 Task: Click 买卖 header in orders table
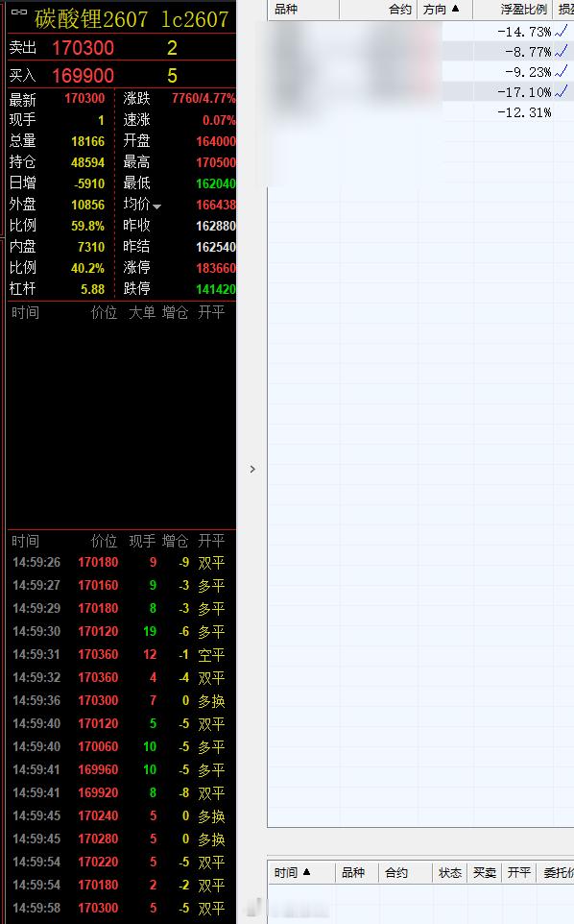pyautogui.click(x=485, y=873)
